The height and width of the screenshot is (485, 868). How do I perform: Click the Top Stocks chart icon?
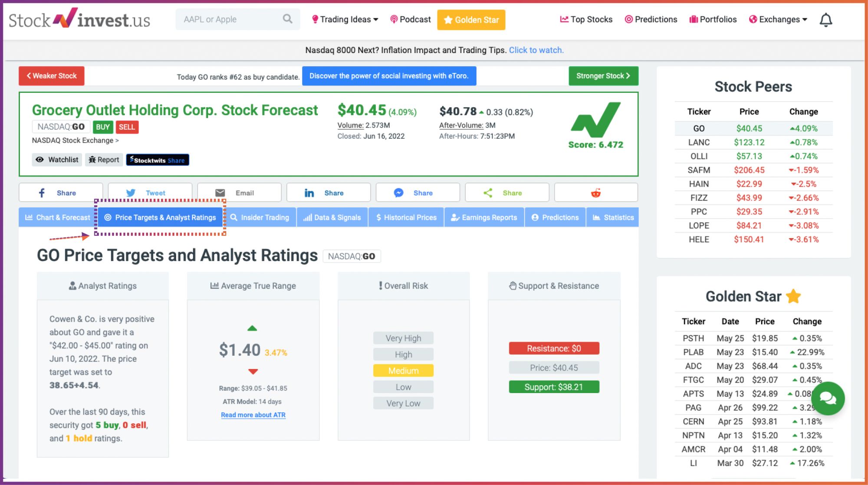pos(564,19)
